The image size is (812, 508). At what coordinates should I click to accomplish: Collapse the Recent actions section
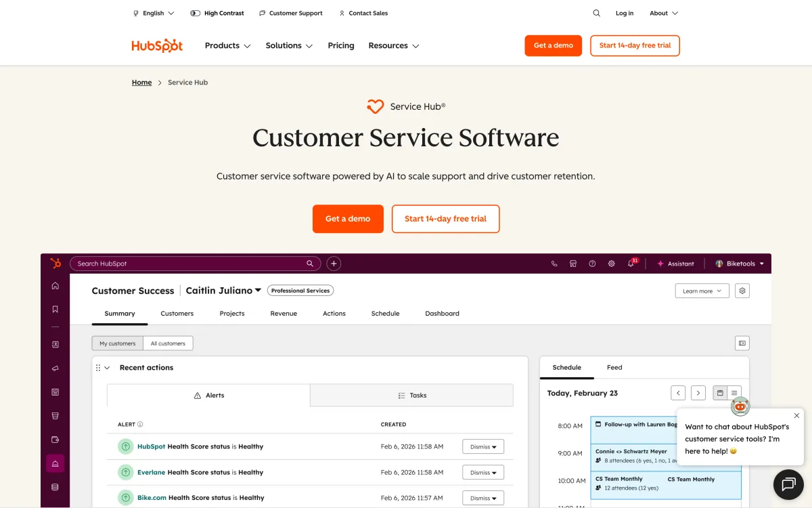coord(107,368)
